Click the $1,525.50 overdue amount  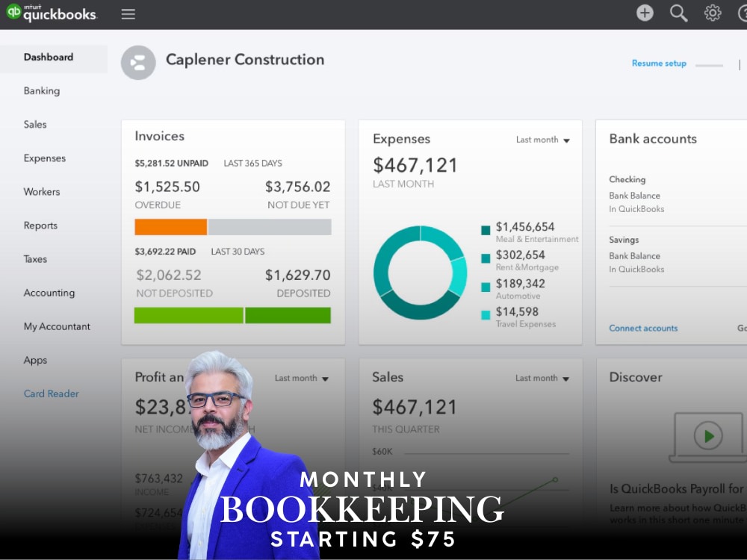(167, 187)
